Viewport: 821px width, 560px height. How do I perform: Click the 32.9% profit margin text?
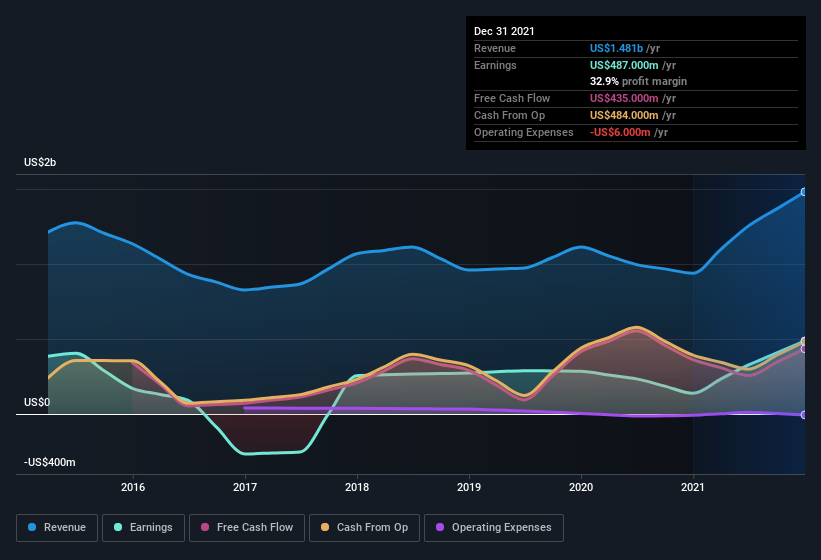click(x=638, y=81)
